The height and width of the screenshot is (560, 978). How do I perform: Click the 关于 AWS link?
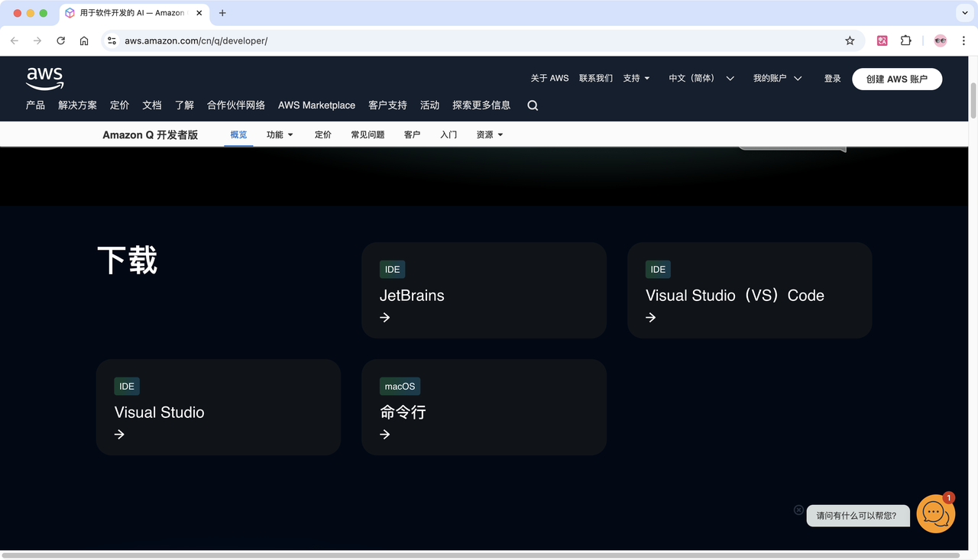pyautogui.click(x=549, y=78)
